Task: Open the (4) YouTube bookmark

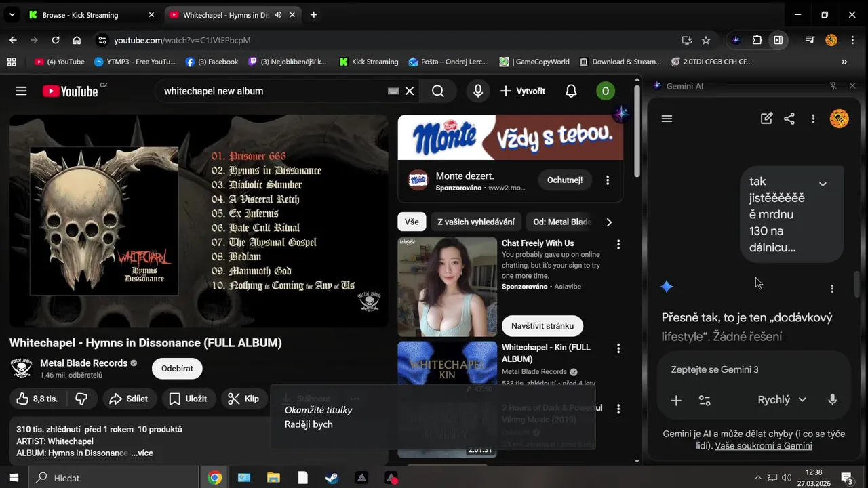Action: click(x=60, y=62)
